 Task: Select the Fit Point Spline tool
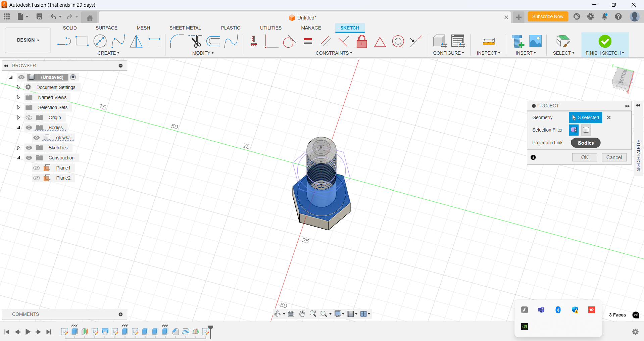click(x=118, y=41)
